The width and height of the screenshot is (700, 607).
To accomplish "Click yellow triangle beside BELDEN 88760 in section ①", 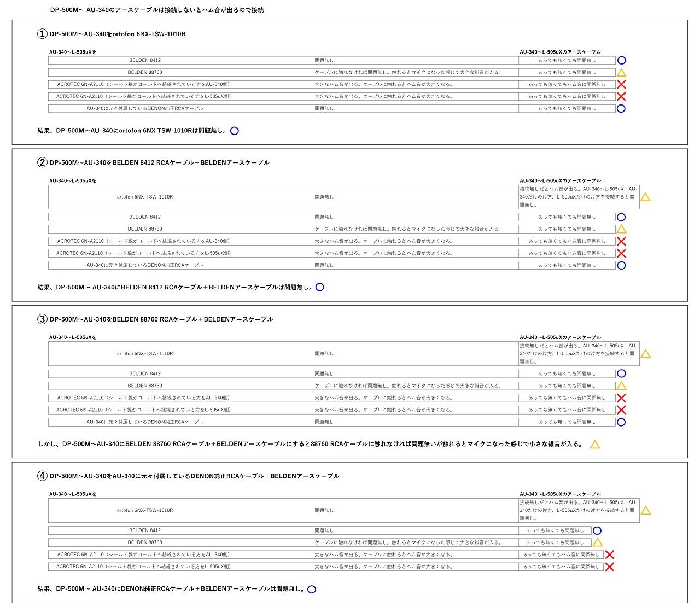I will pyautogui.click(x=621, y=73).
